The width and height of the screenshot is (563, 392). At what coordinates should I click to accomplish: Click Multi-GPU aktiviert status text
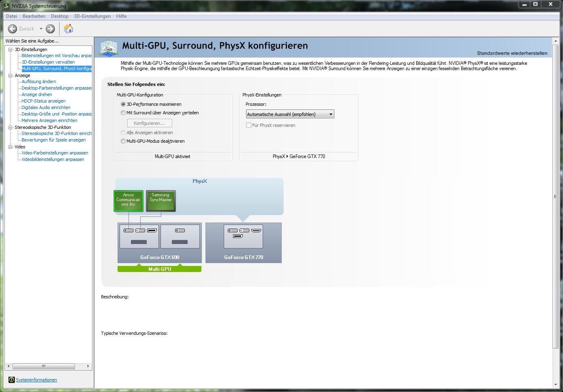tap(172, 156)
